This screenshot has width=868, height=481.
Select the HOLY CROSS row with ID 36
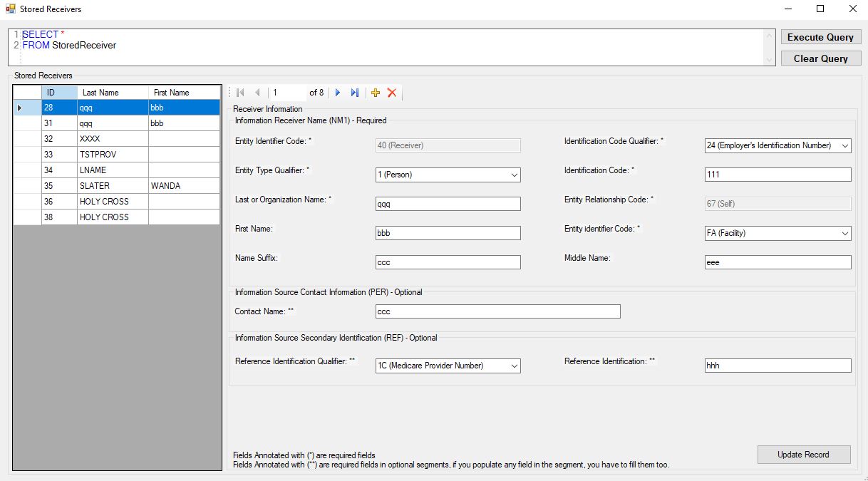117,202
